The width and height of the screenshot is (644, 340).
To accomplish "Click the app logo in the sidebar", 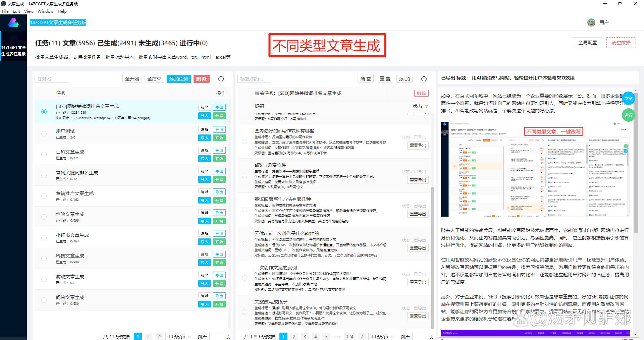I will [13, 22].
